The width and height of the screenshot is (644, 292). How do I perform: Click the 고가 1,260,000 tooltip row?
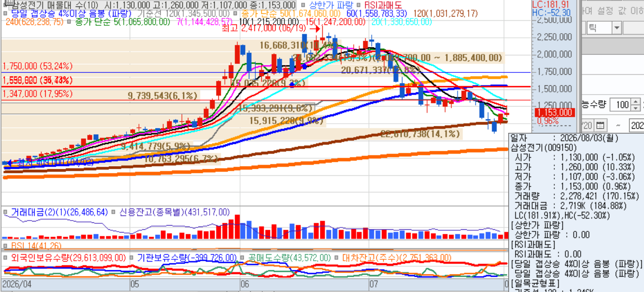[x=574, y=167]
